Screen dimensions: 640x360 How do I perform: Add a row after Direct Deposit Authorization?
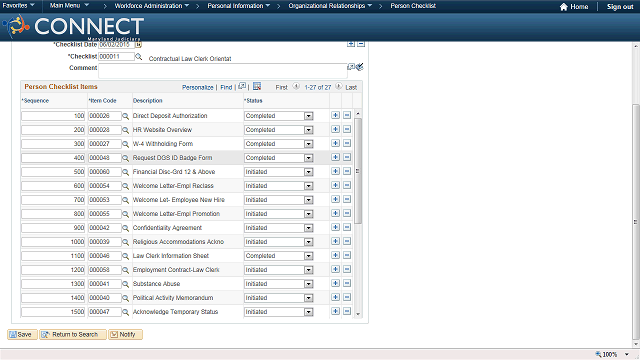click(x=335, y=116)
